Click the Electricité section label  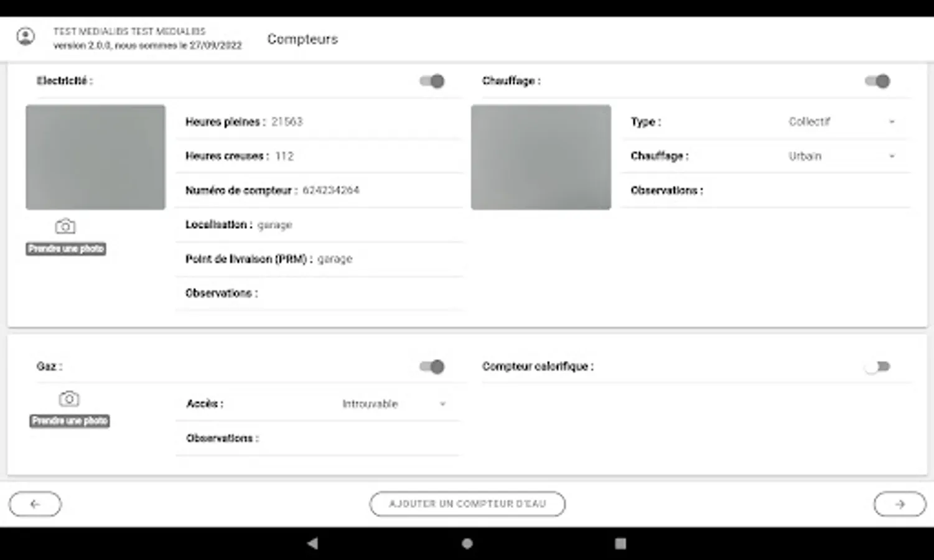65,81
